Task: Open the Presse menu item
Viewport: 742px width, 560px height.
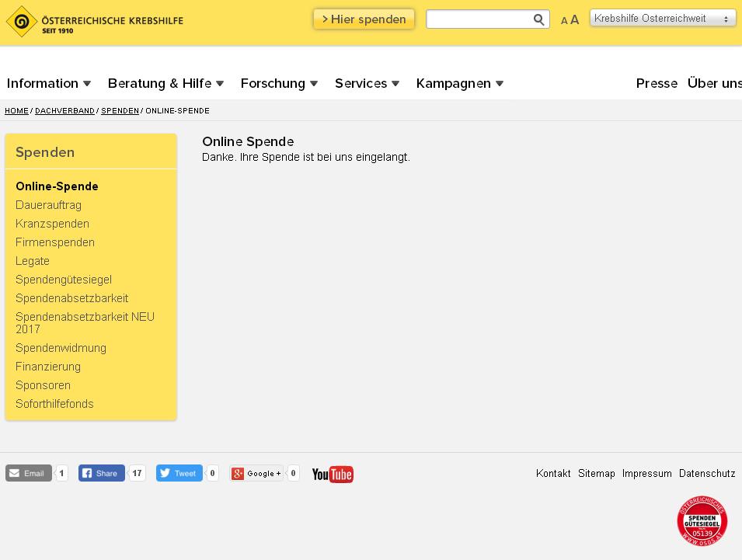Action: [x=657, y=83]
